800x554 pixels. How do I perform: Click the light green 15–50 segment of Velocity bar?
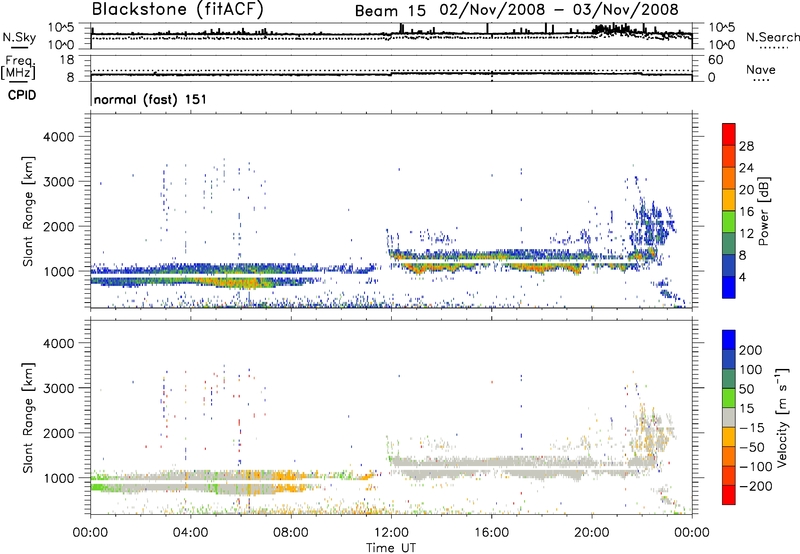pos(729,398)
